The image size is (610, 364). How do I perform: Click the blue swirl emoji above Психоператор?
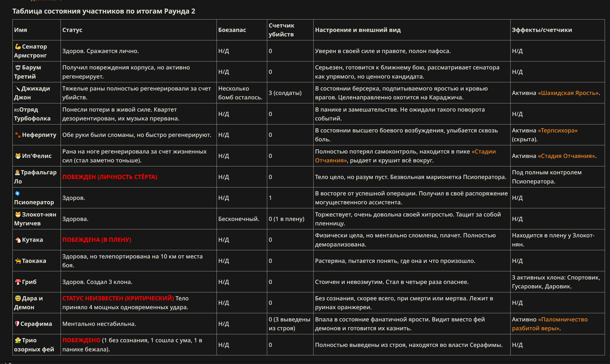(x=18, y=193)
